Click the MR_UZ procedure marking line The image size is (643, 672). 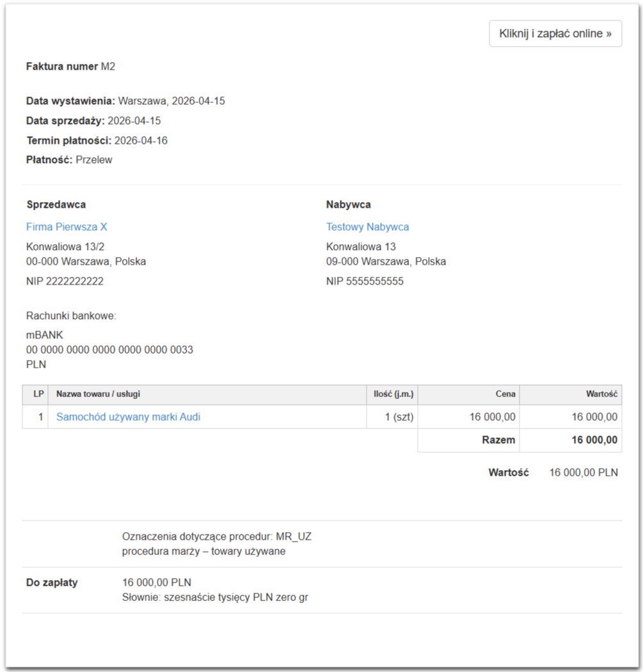(216, 537)
